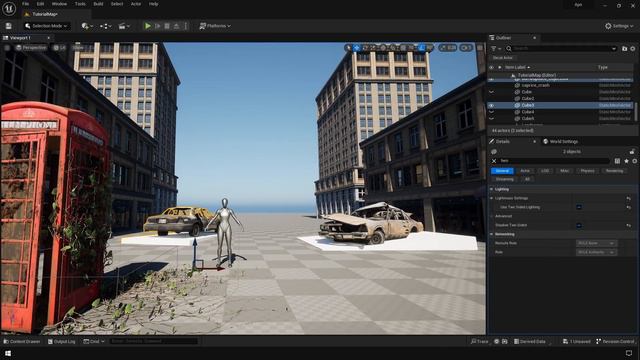Activate the translate transform tool in viewport
Viewport: 640px width, 360px height.
coord(357,48)
